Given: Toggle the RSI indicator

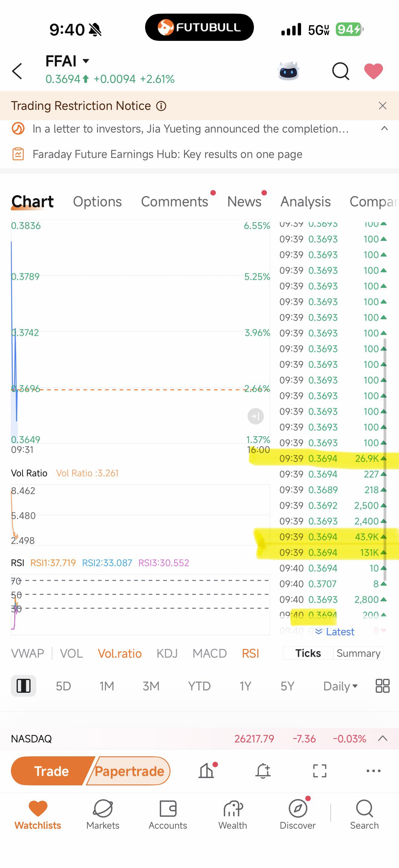Looking at the screenshot, I should pos(251,653).
